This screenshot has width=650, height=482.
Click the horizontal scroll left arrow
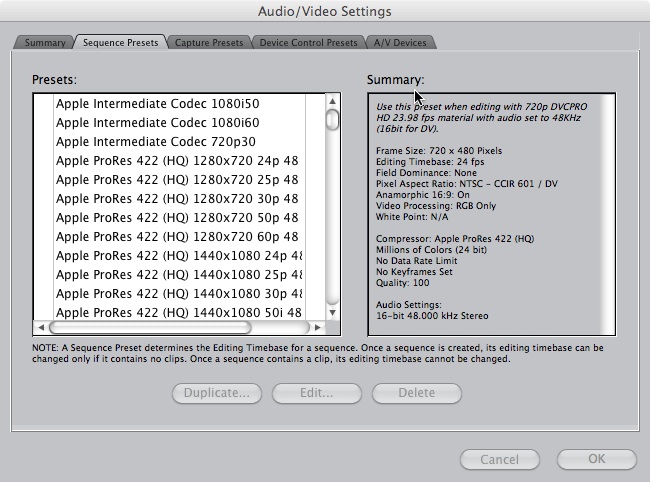(x=40, y=327)
